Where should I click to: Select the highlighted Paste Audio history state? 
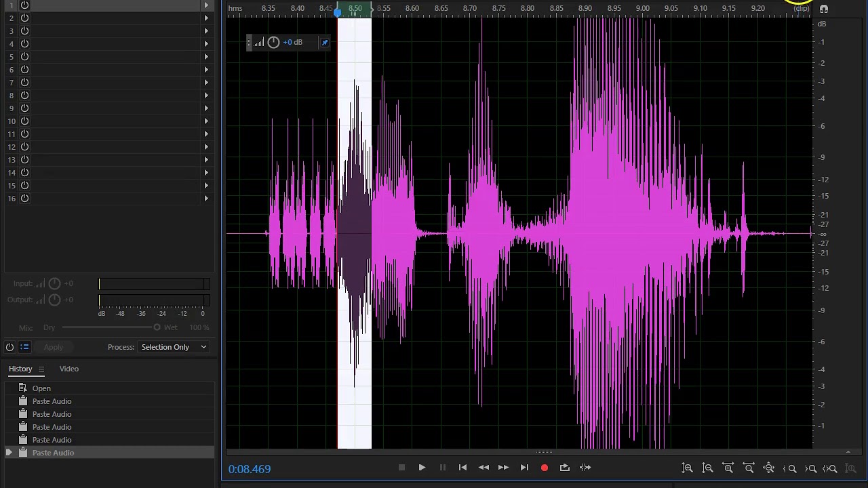pyautogui.click(x=108, y=453)
